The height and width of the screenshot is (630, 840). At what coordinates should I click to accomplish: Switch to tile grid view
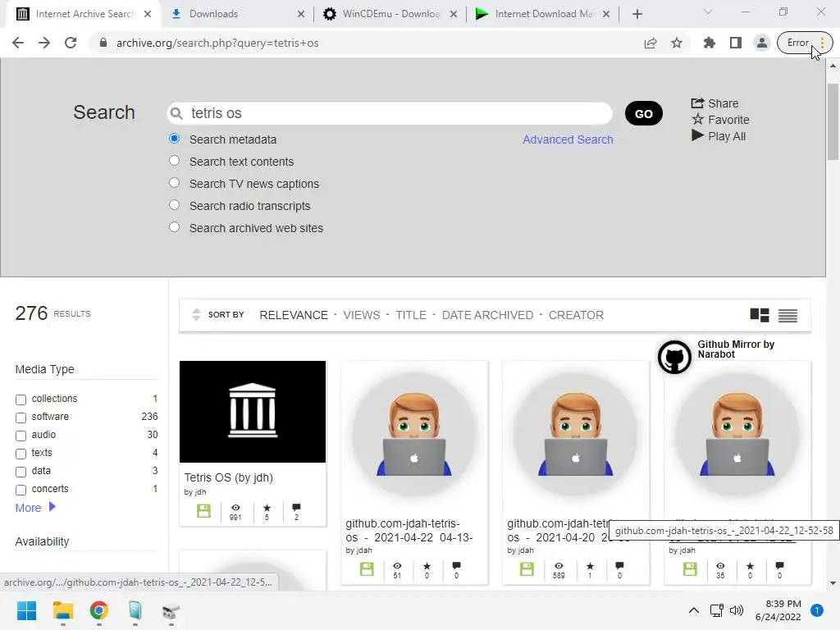pyautogui.click(x=760, y=315)
